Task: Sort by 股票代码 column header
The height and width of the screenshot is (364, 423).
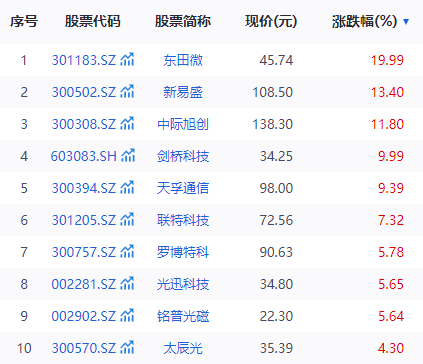Action: [92, 21]
